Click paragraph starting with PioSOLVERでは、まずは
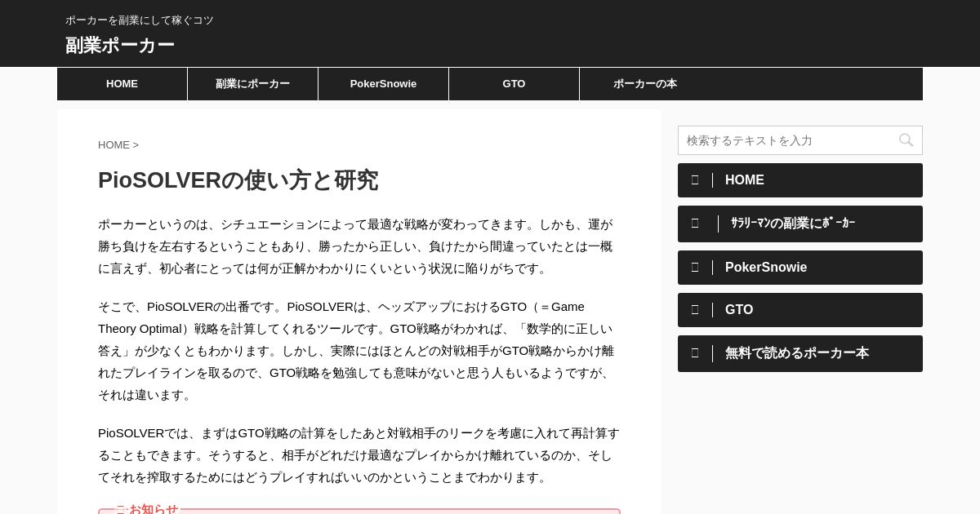980x514 pixels. tap(359, 455)
